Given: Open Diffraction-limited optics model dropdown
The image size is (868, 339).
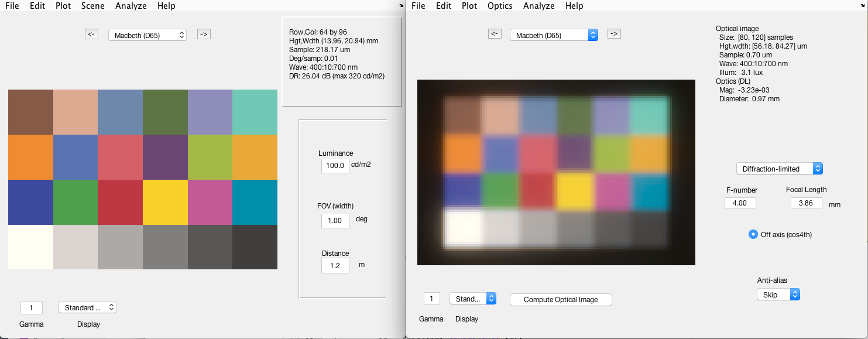Looking at the screenshot, I should [x=780, y=169].
